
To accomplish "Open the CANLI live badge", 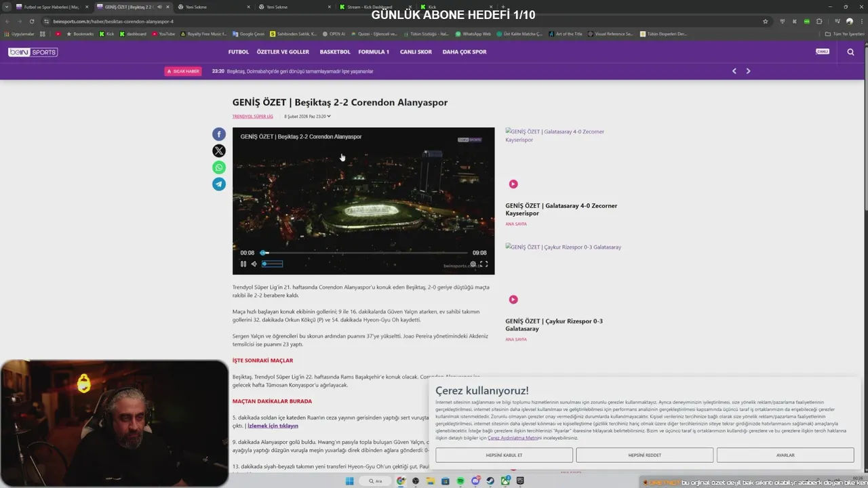I will [x=823, y=52].
